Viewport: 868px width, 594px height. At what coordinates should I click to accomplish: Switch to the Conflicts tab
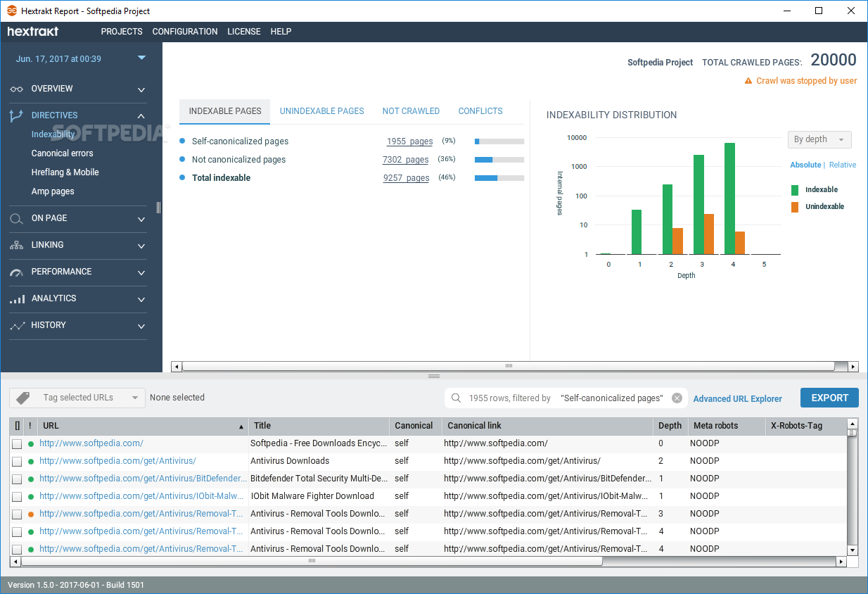pyautogui.click(x=480, y=111)
